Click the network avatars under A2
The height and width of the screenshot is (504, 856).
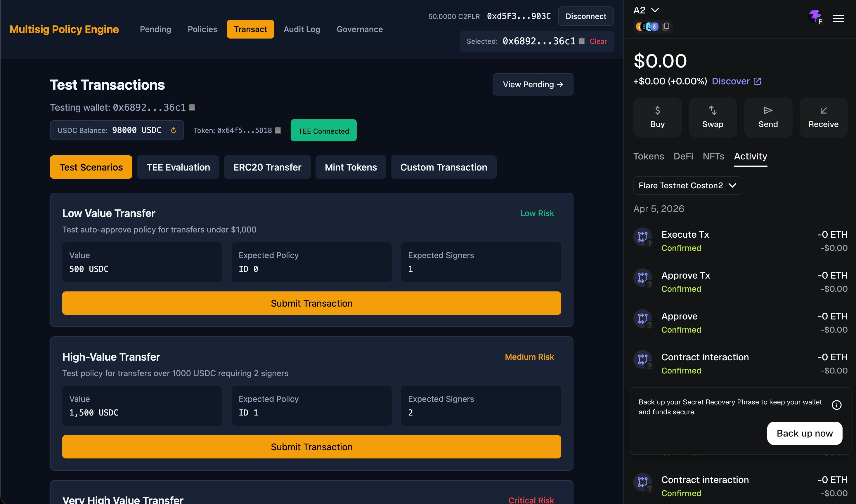647,27
